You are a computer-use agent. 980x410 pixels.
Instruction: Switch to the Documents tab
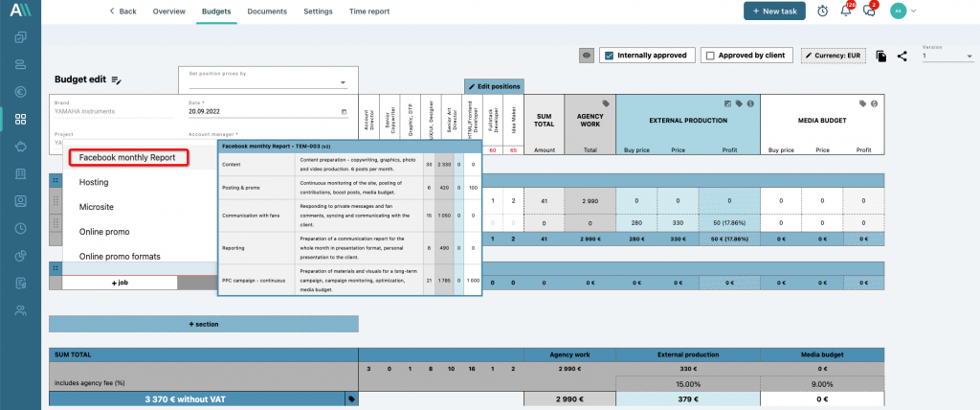[x=267, y=11]
